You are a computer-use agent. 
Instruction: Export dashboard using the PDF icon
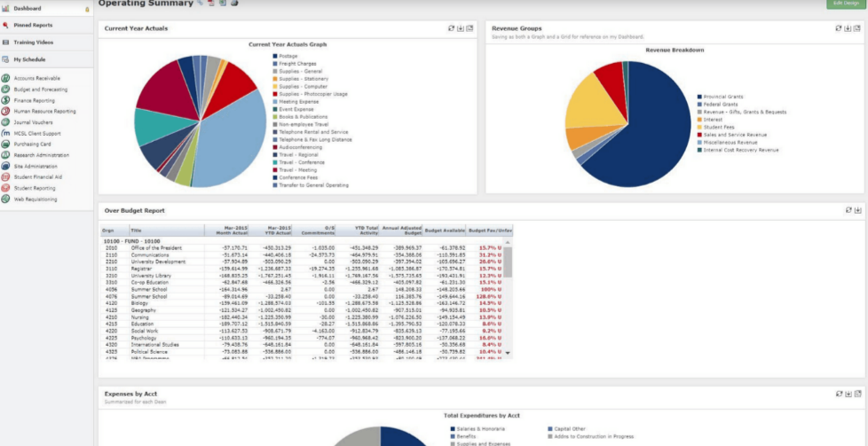211,4
